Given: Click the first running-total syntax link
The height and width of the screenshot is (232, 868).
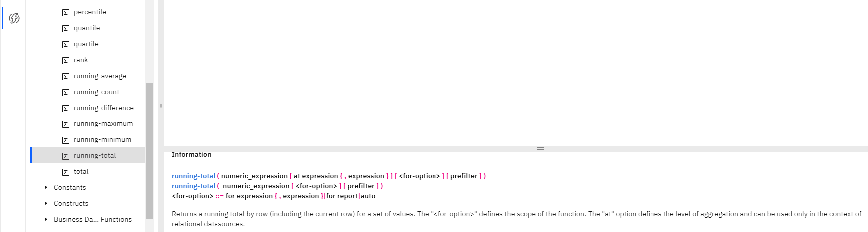Looking at the screenshot, I should [193, 176].
